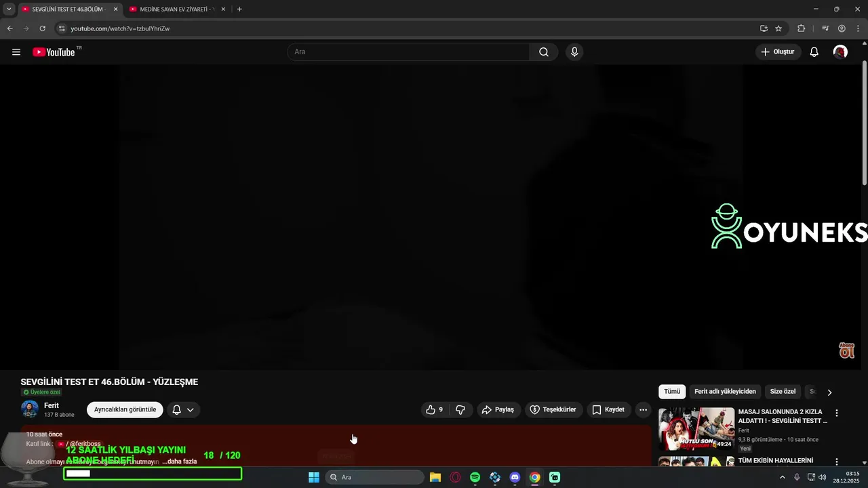Select the Tümü filter chip

672,391
